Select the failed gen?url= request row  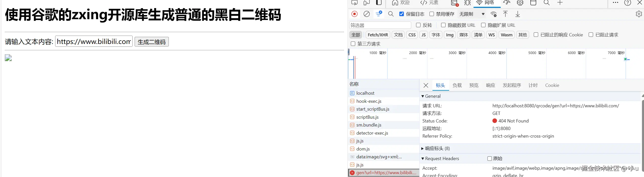[x=384, y=173]
